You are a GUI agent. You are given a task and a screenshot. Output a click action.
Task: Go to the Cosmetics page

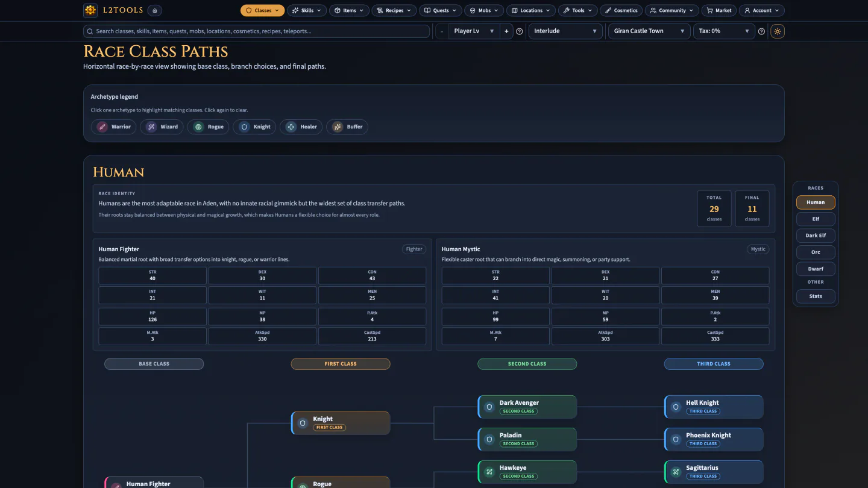click(x=621, y=10)
